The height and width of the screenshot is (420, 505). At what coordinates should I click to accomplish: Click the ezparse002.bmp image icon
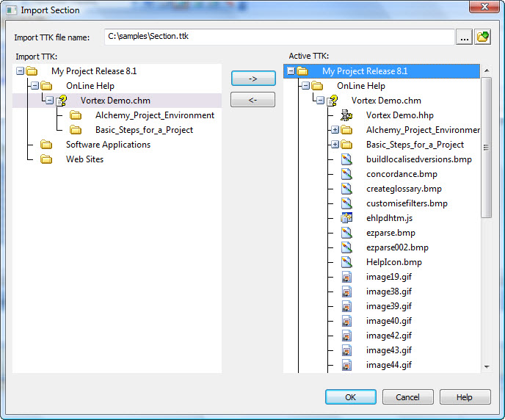(x=346, y=247)
